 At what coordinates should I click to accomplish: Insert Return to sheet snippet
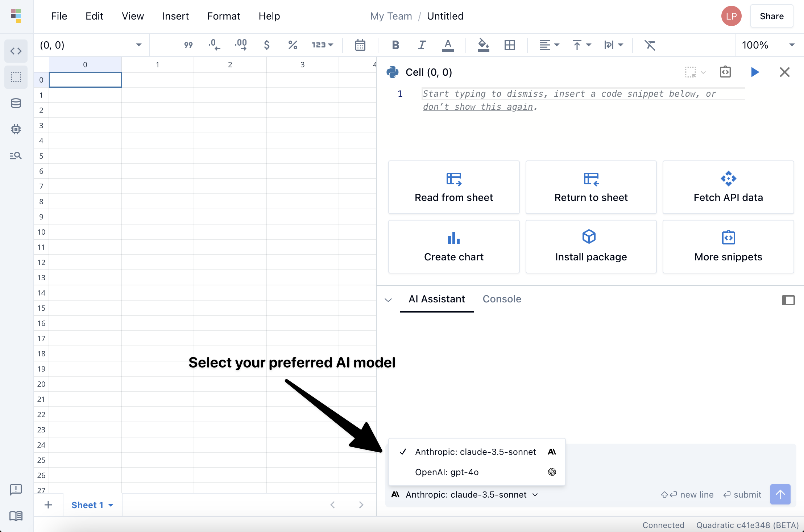(x=591, y=187)
